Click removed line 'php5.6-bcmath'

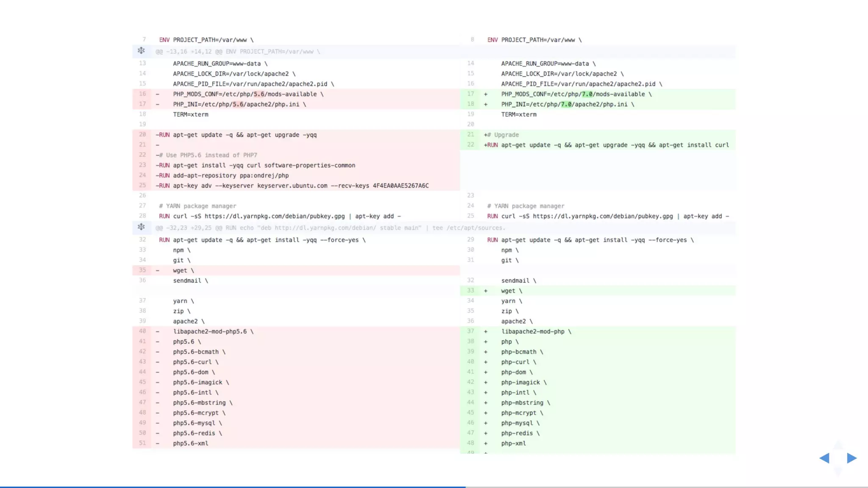[296, 352]
